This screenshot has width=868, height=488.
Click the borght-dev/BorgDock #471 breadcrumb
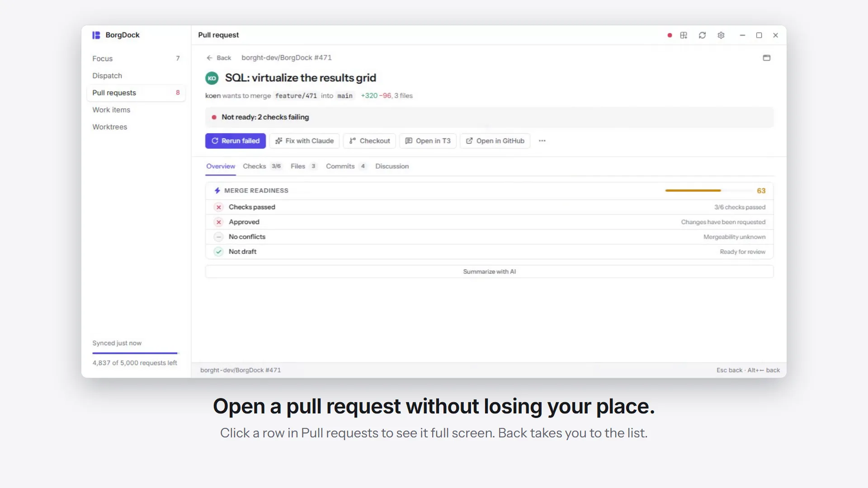click(x=287, y=58)
